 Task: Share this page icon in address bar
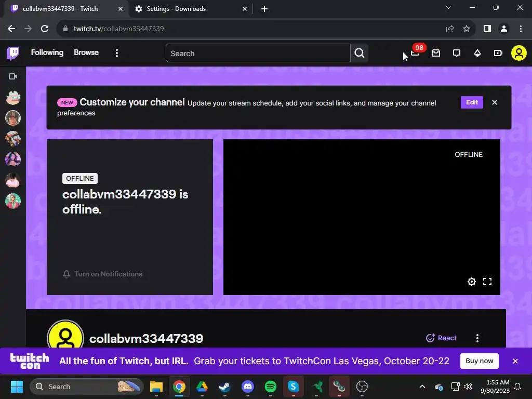pos(450,29)
